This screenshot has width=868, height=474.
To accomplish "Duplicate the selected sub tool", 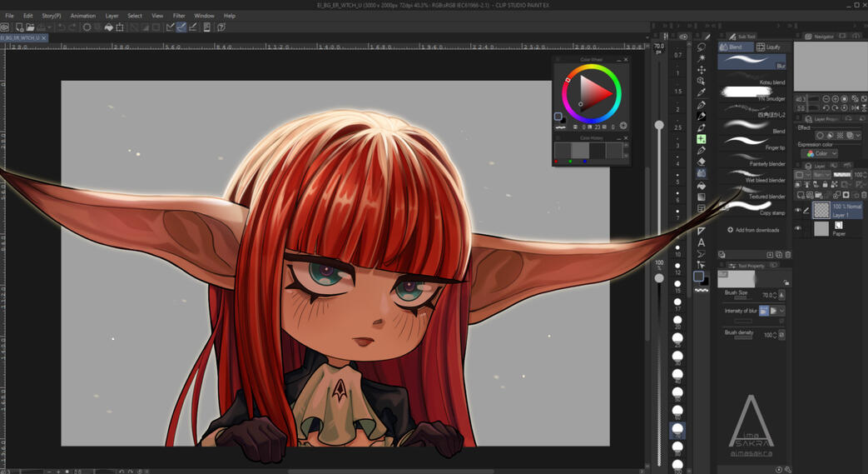I will [779, 254].
